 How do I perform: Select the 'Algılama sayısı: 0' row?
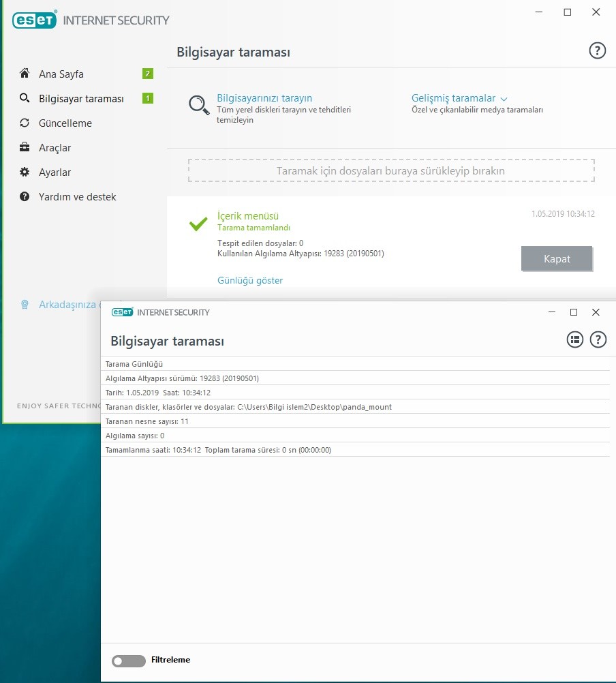point(355,436)
